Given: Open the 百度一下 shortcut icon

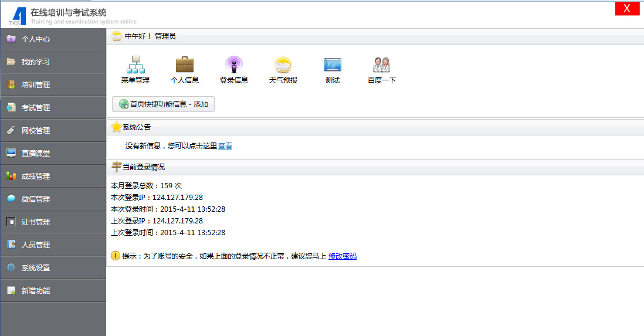Looking at the screenshot, I should pos(382,65).
